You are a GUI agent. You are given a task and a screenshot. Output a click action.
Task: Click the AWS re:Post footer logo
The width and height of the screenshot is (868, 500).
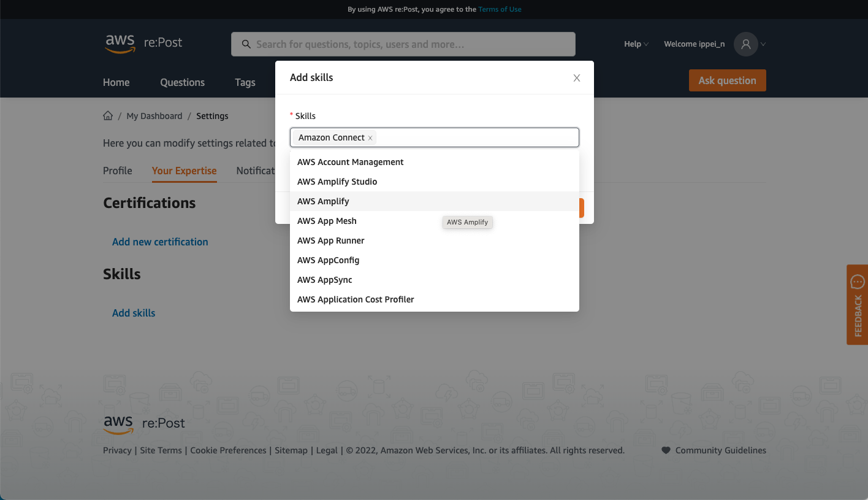144,424
